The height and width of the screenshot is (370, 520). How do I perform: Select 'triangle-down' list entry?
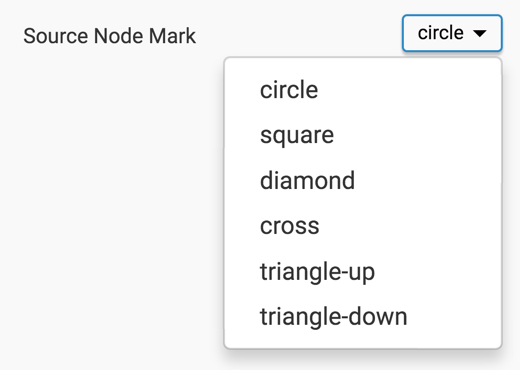click(x=363, y=316)
